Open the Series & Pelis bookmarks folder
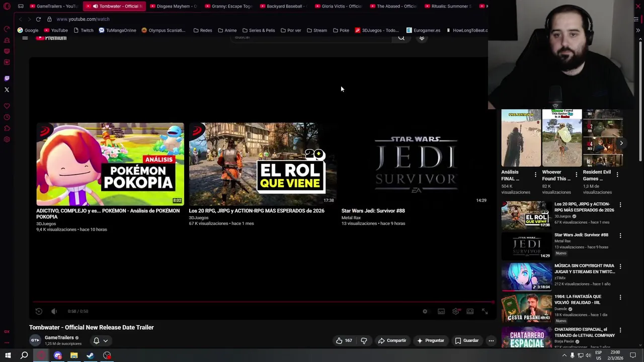The height and width of the screenshot is (362, 644). tap(258, 30)
